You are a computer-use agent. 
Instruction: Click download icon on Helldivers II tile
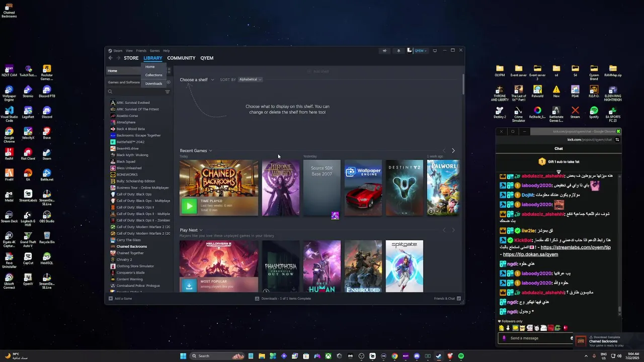(x=189, y=286)
